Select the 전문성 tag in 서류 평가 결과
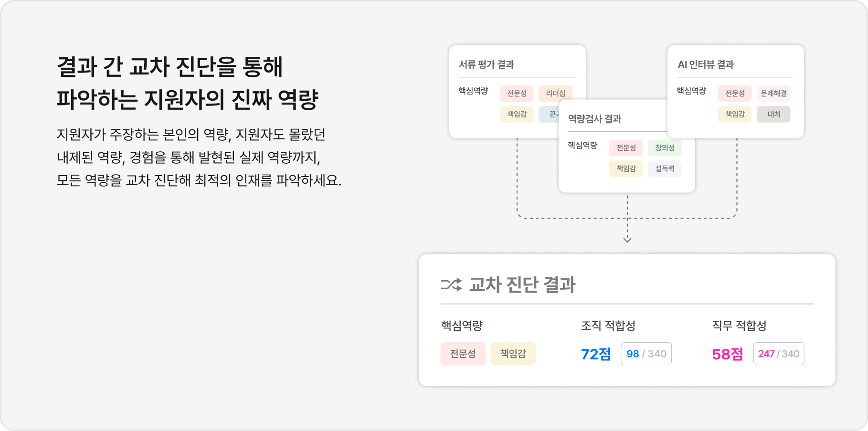868x431 pixels. tap(517, 94)
